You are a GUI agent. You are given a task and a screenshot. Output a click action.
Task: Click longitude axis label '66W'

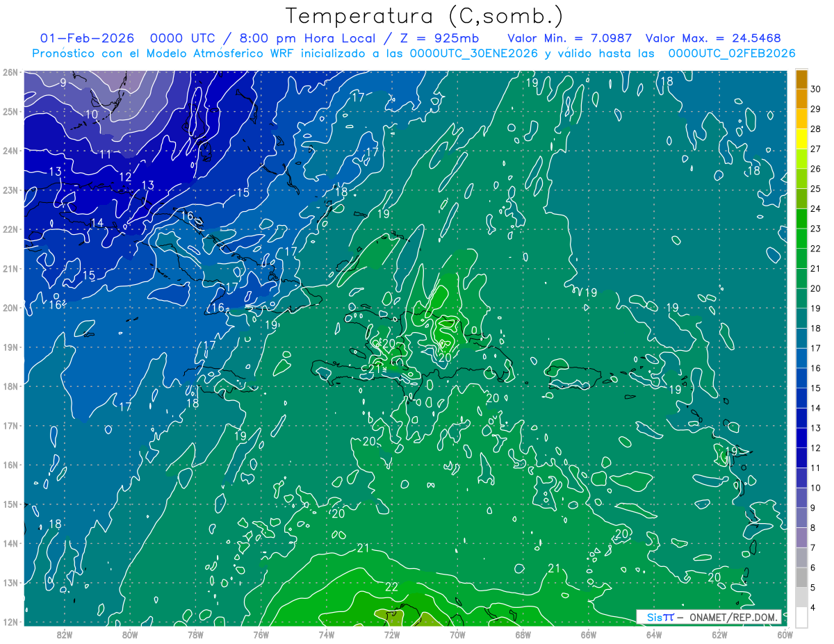coord(588,634)
